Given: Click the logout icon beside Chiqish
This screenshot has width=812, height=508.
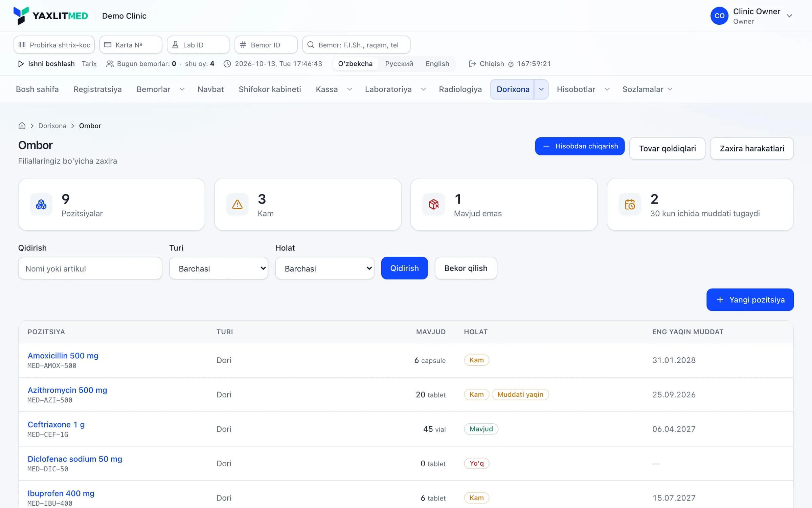Looking at the screenshot, I should pos(472,64).
